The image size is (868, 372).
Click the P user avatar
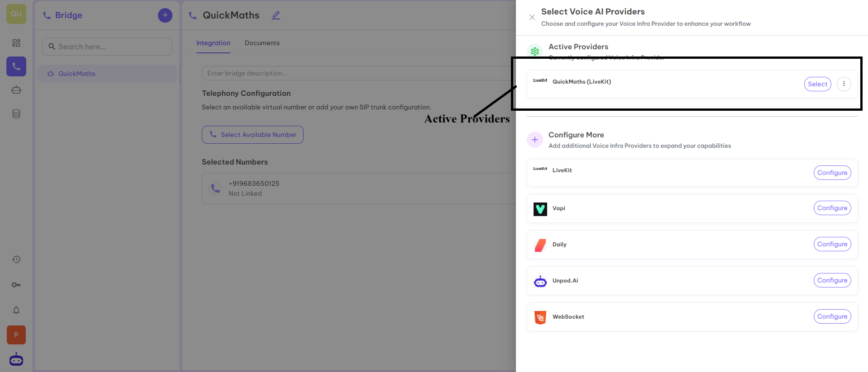[x=16, y=335]
